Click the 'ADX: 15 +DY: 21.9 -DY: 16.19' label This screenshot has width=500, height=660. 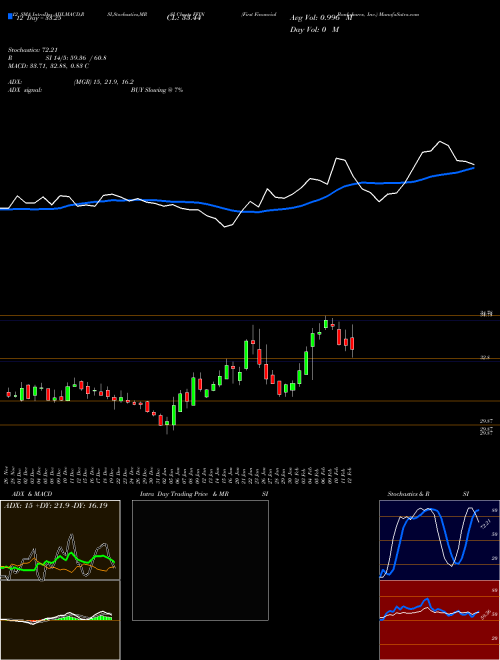[56, 505]
